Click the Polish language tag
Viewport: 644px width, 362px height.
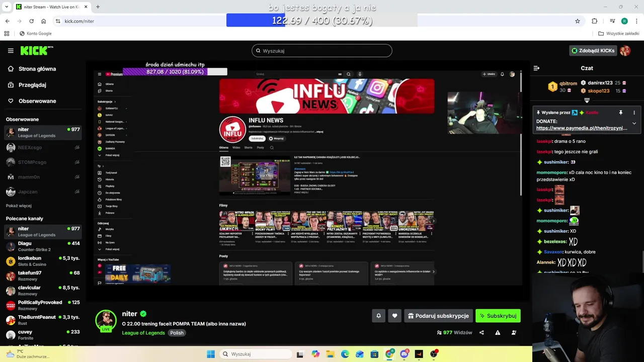(177, 333)
